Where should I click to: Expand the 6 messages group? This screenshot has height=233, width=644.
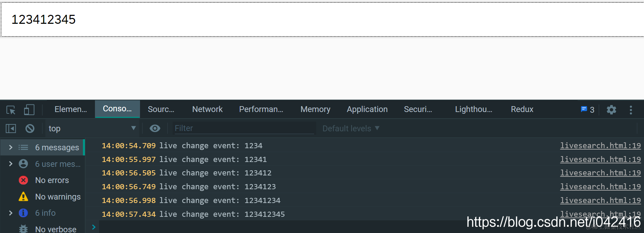pos(11,148)
